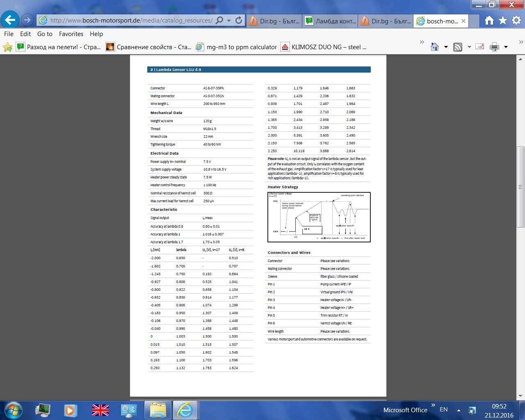
Task: Open the Windows Start button
Action: (13, 410)
